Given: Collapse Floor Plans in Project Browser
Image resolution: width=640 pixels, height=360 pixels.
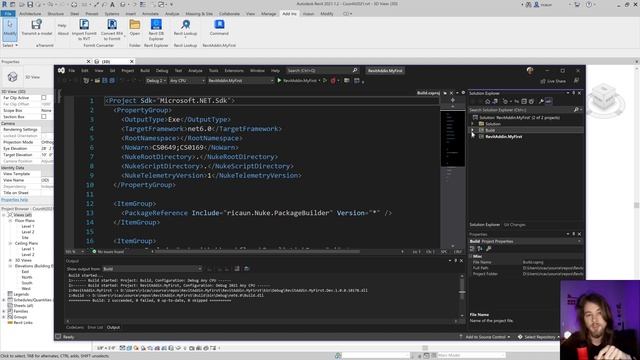Looking at the screenshot, I should point(10,220).
